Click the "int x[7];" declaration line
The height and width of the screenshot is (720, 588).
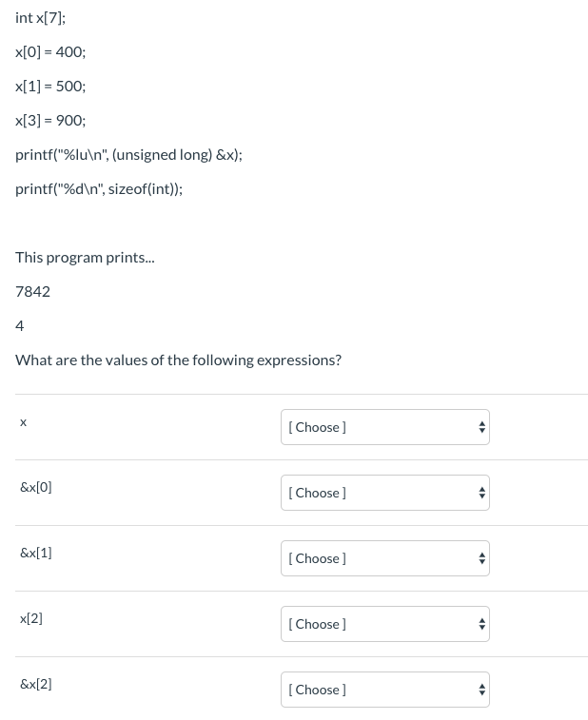pyautogui.click(x=41, y=17)
